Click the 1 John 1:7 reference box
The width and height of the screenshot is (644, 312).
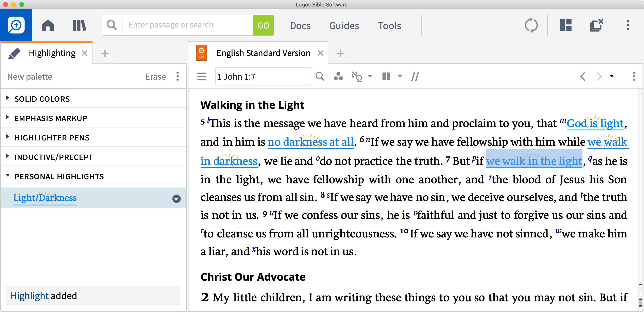(x=264, y=76)
